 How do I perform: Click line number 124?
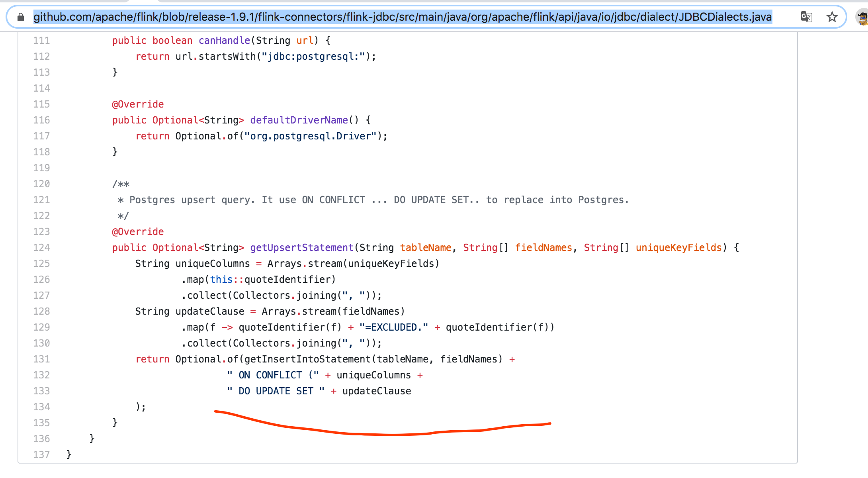click(x=41, y=248)
